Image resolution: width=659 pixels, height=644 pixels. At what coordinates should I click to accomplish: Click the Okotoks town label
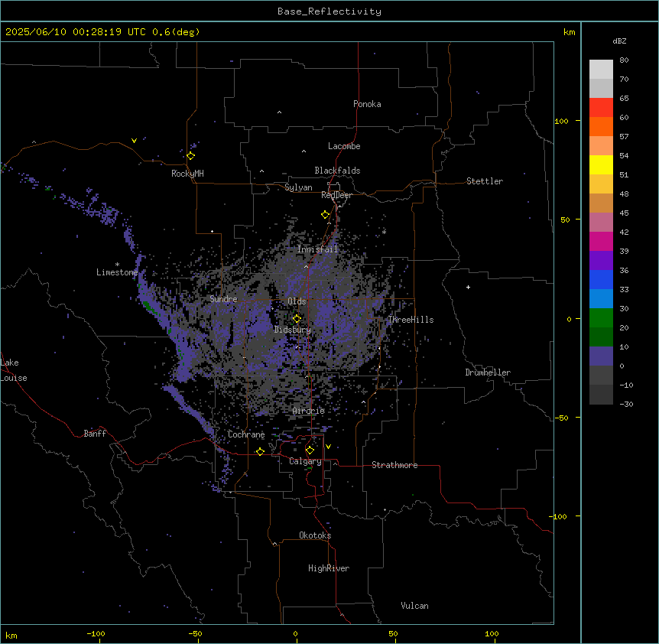pyautogui.click(x=315, y=535)
